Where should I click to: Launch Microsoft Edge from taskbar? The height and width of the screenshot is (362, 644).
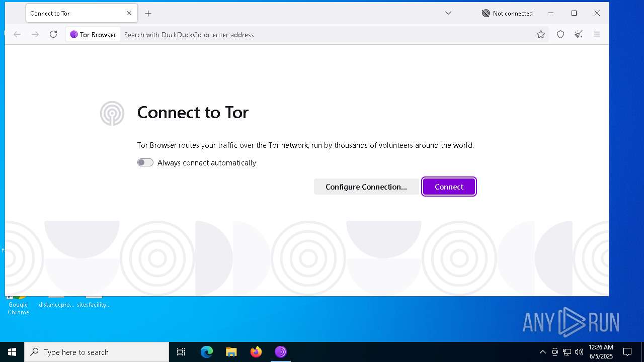207,352
